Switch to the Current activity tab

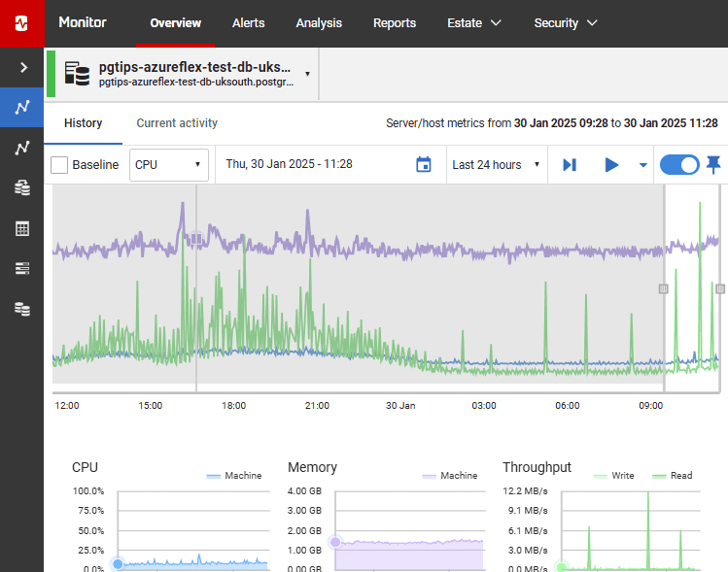177,123
